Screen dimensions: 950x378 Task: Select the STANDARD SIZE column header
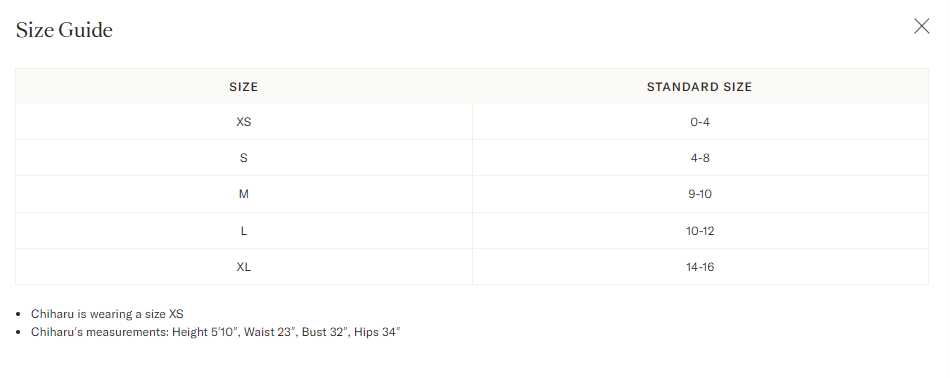(x=700, y=87)
